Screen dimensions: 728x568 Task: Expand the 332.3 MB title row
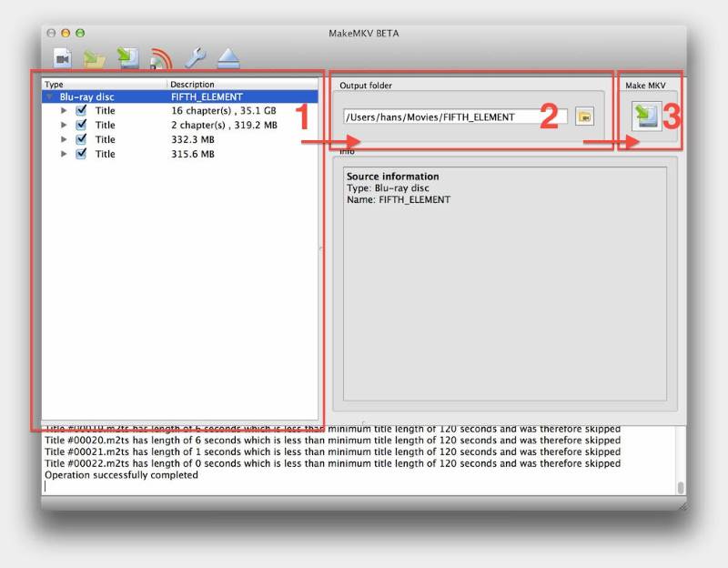pos(64,139)
